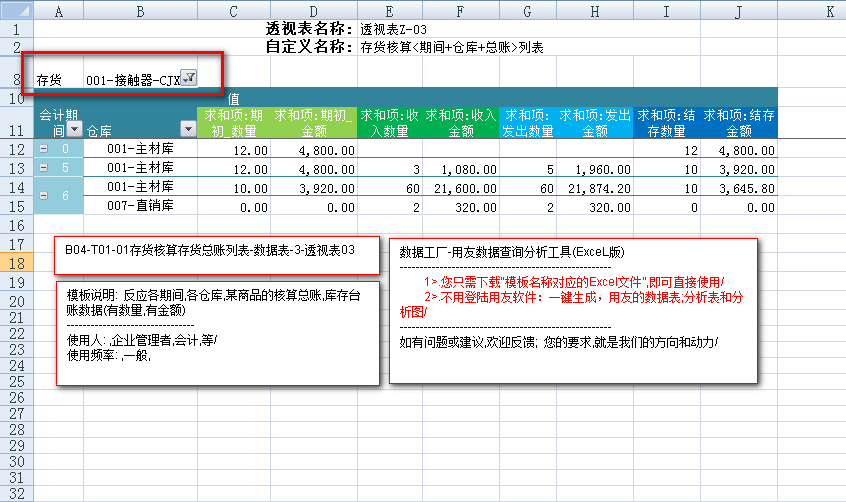Click the 求和项:结存金额 header cell
Screen dimensions: 846x502
pyautogui.click(x=738, y=122)
